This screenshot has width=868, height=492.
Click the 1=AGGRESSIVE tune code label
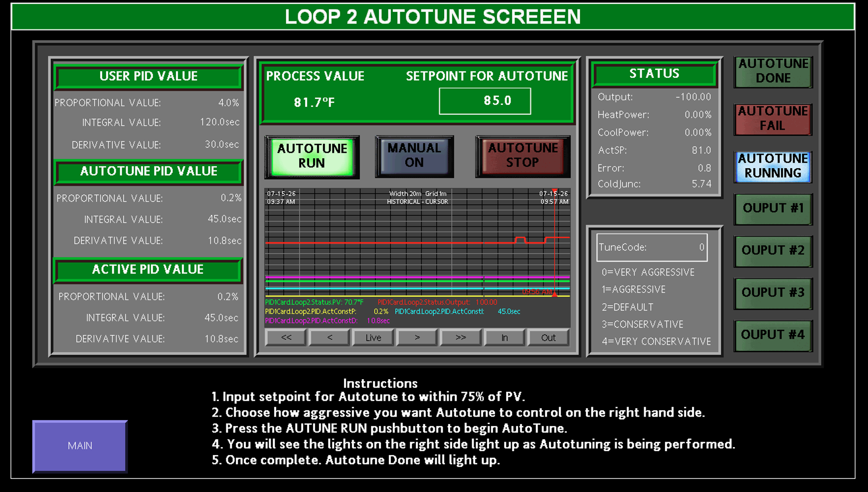(633, 289)
